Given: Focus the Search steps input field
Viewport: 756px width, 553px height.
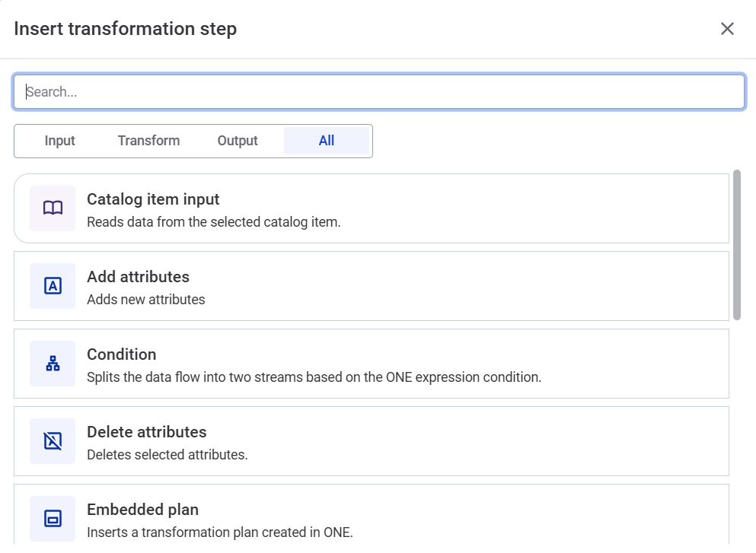Looking at the screenshot, I should (379, 92).
